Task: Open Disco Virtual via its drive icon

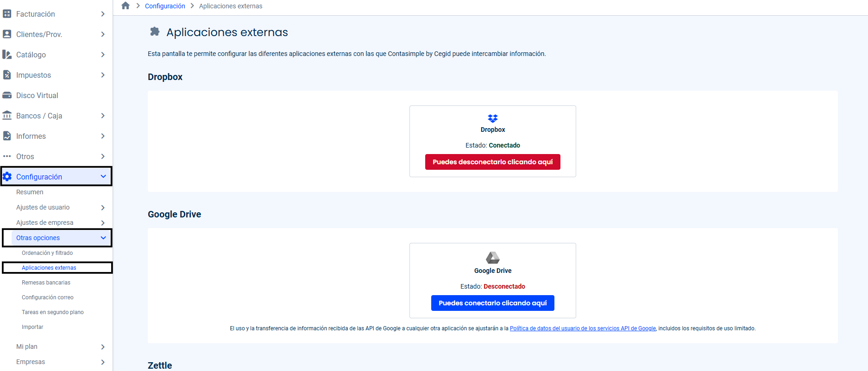Action: tap(7, 95)
